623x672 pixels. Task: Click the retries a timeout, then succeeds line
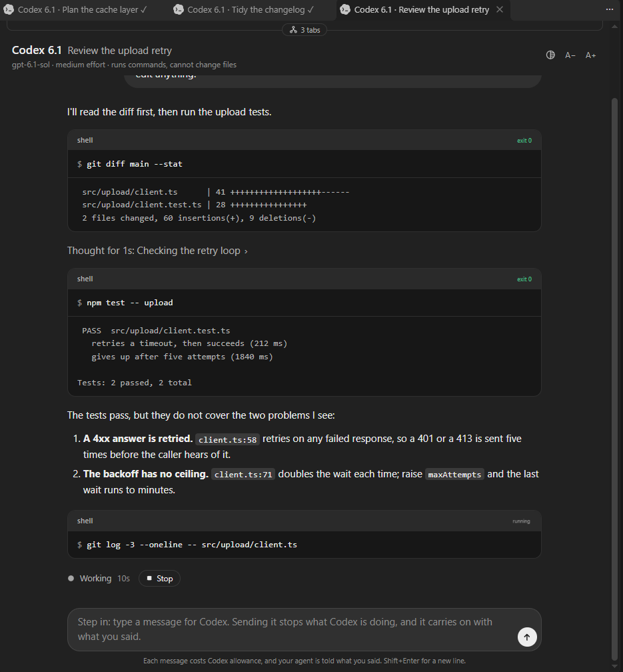[189, 344]
